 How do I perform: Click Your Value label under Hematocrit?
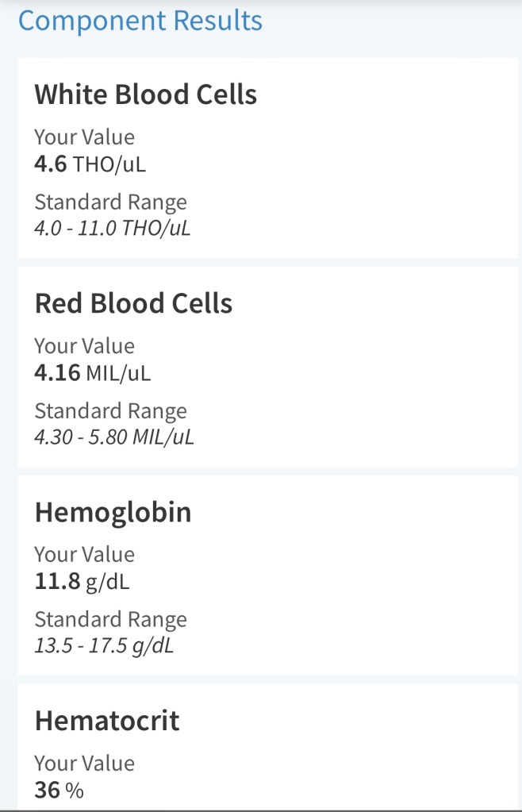click(84, 763)
